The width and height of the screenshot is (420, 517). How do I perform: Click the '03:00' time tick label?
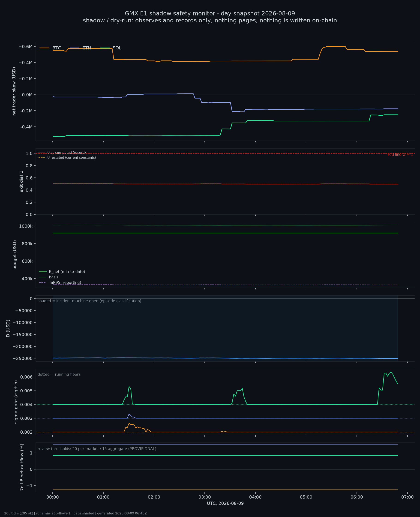(205, 497)
